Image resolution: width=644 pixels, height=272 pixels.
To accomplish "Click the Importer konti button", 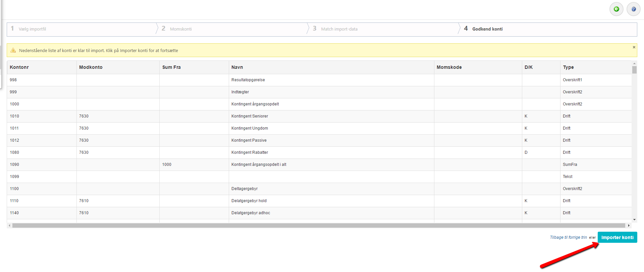I will point(617,237).
